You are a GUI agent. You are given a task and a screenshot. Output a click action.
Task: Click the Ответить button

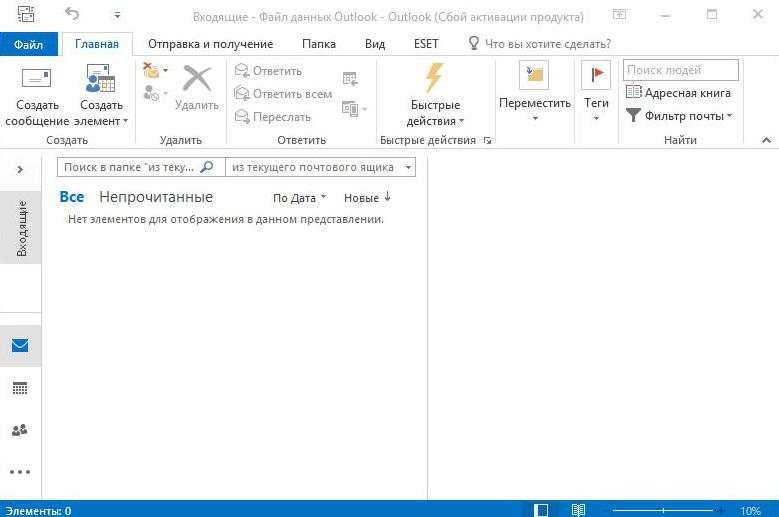268,71
